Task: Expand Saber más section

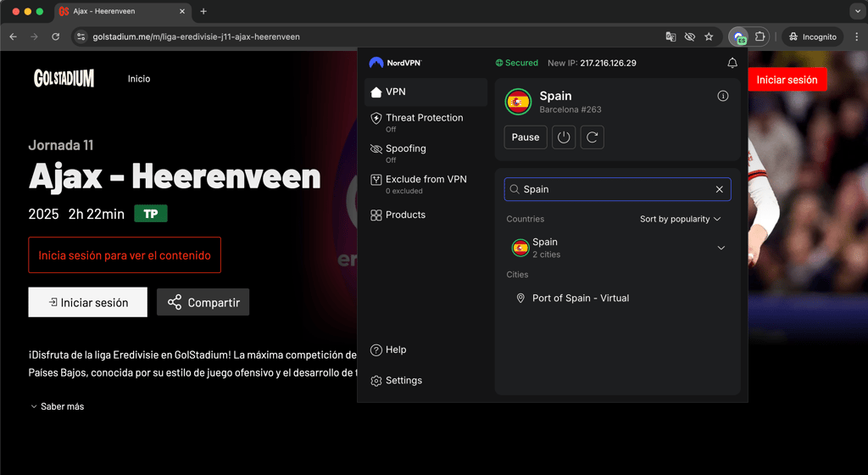Action: 57,406
